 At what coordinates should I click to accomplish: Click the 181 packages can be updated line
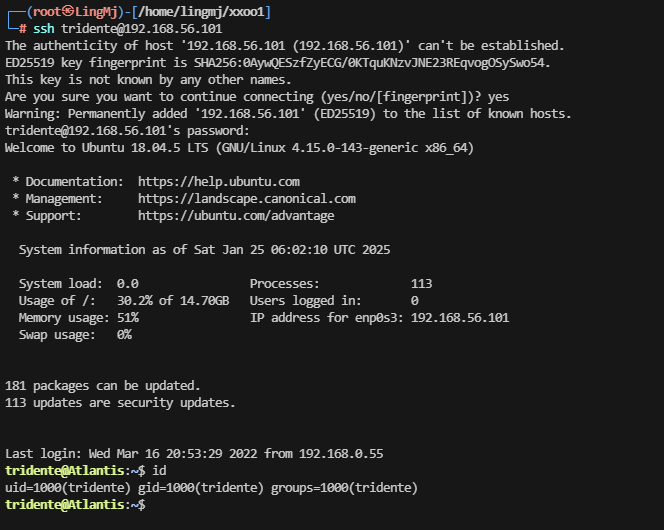click(103, 386)
